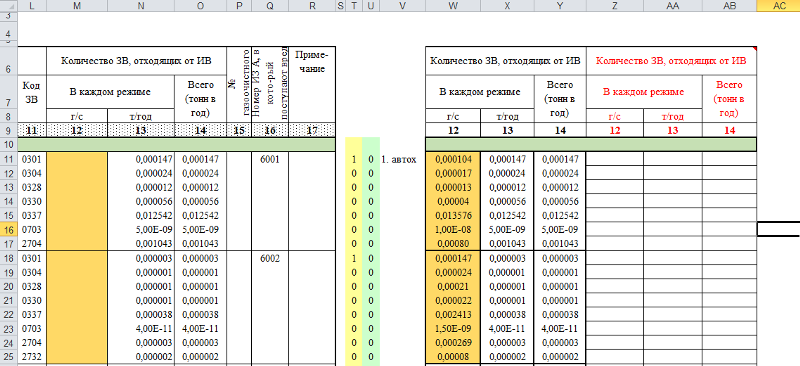Select 0,012542 in column N
The width and height of the screenshot is (800, 366).
click(x=141, y=215)
